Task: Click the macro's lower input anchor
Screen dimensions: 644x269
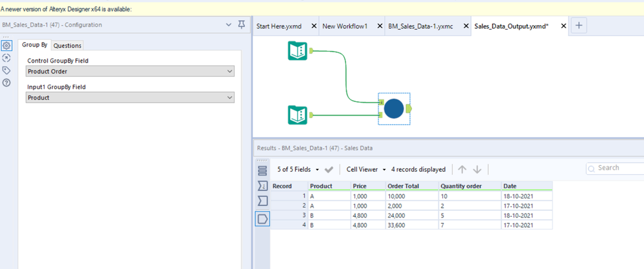Action: (381, 115)
